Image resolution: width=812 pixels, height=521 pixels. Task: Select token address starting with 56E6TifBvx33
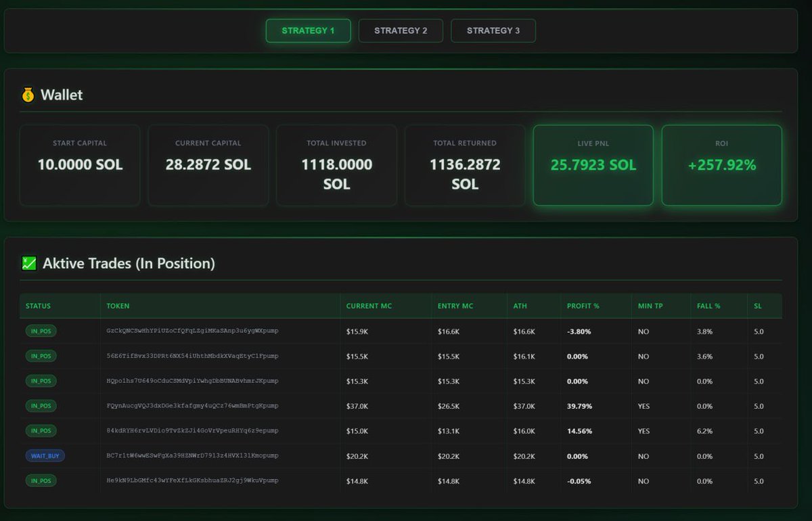pyautogui.click(x=192, y=356)
